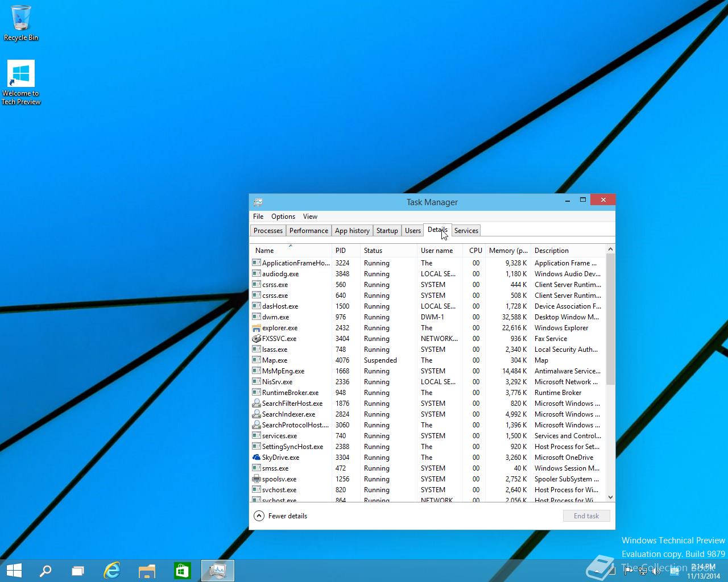Click the 32,588 K memory value
Image resolution: width=728 pixels, height=582 pixels.
514,317
